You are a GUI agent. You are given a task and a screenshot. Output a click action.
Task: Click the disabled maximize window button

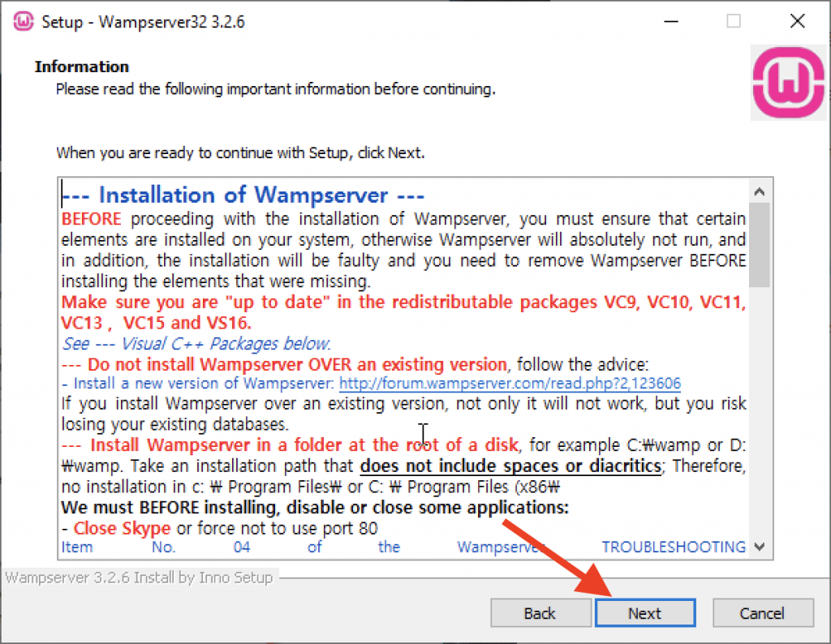tap(734, 22)
